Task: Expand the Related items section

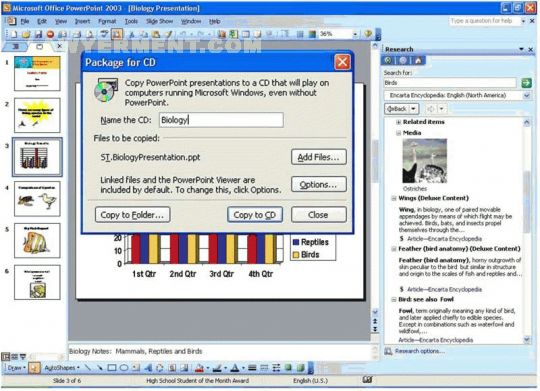Action: 398,122
